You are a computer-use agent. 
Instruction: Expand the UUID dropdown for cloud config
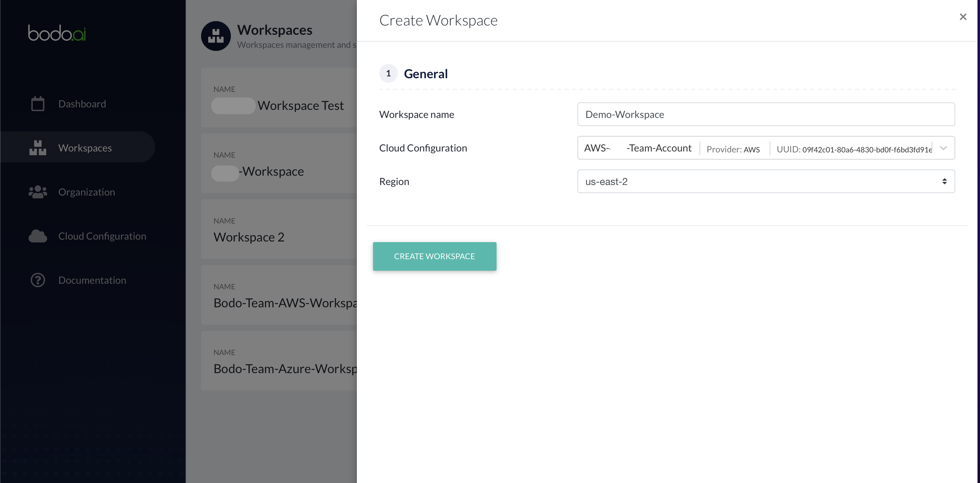point(944,148)
